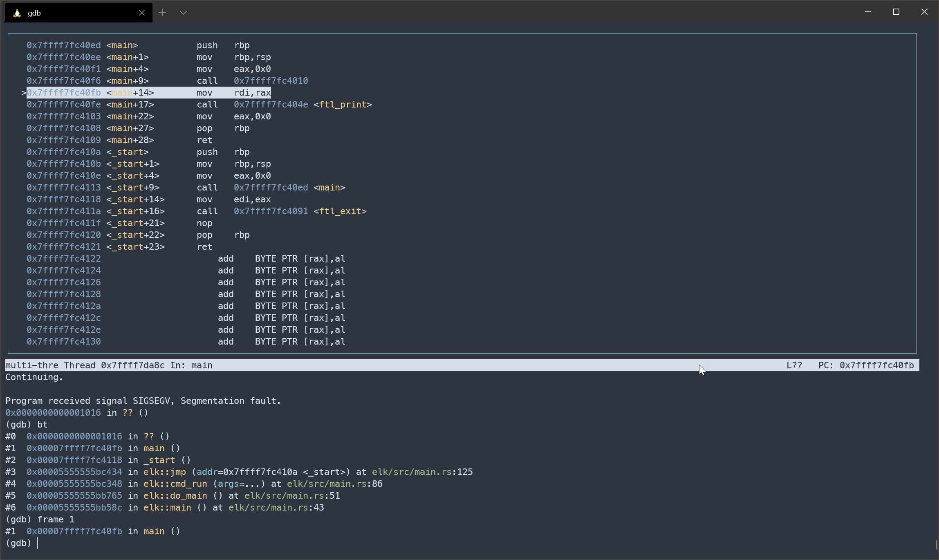Click ftl_print symbol in main+17 call

click(x=343, y=105)
